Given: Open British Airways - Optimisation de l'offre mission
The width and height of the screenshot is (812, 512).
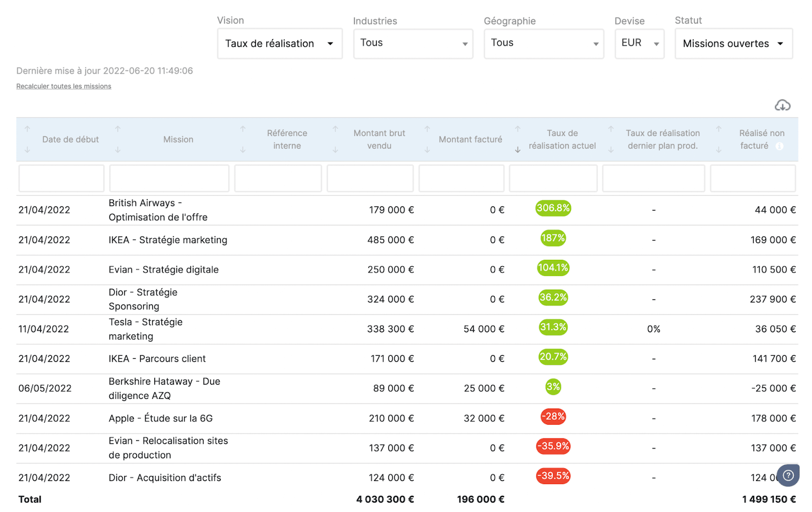Looking at the screenshot, I should tap(158, 210).
